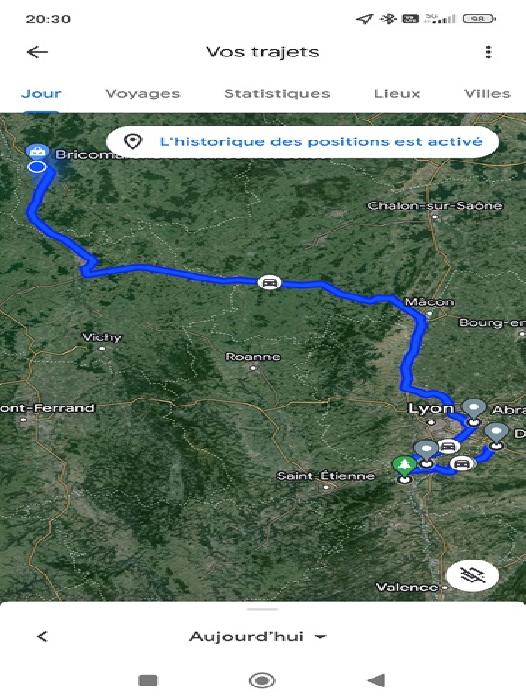This screenshot has width=526, height=700.
Task: Tap the Android home navigation button
Action: click(x=262, y=681)
